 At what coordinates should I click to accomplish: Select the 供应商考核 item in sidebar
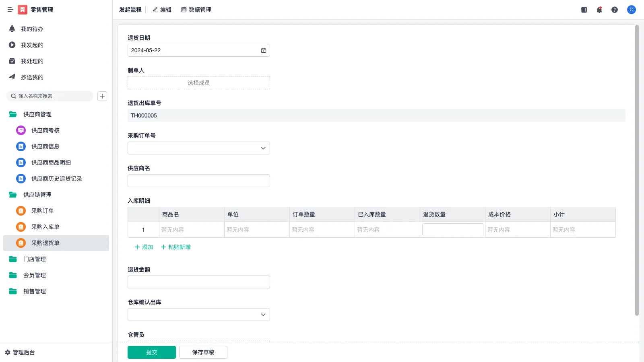tap(45, 130)
